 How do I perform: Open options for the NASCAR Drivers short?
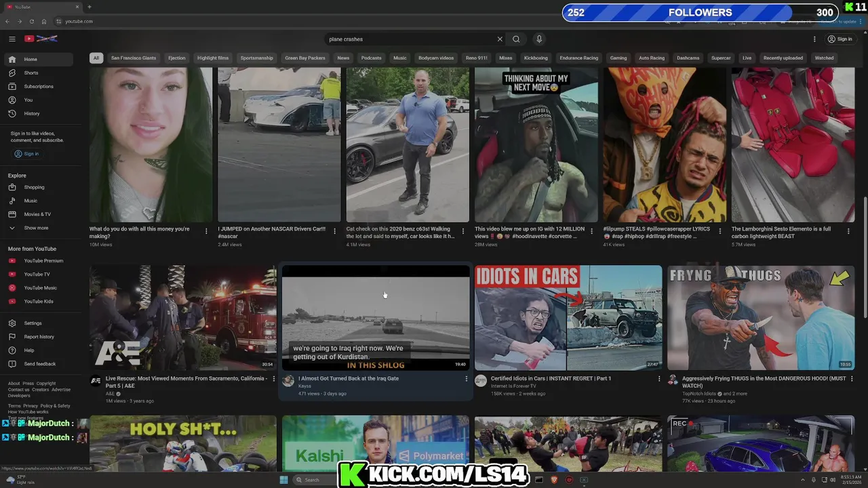click(334, 231)
